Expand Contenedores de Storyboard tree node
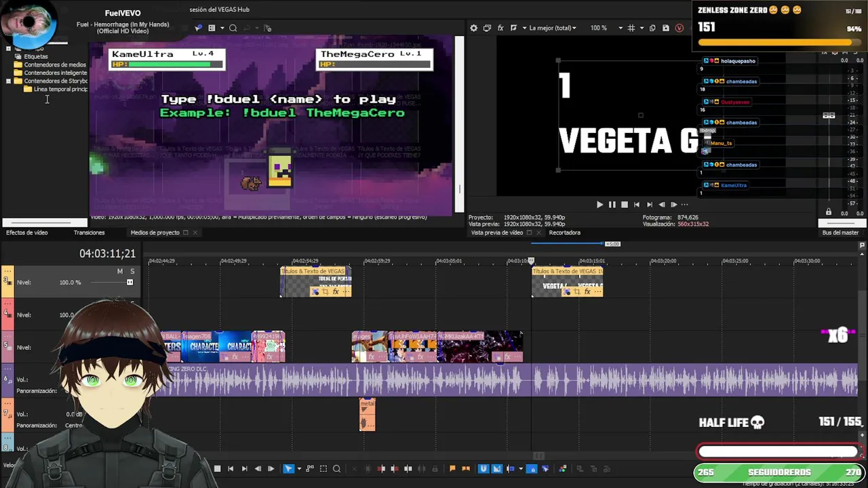The width and height of the screenshot is (868, 488). tap(8, 81)
